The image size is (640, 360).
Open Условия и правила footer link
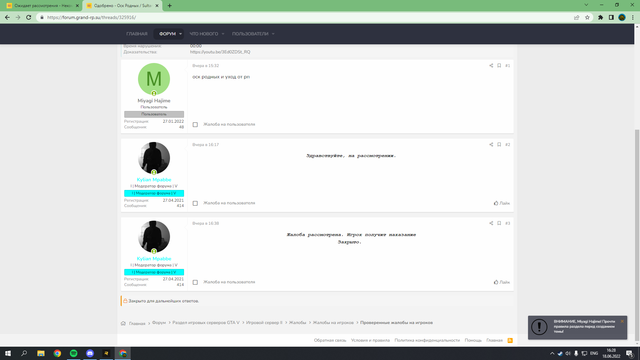tap(370, 340)
